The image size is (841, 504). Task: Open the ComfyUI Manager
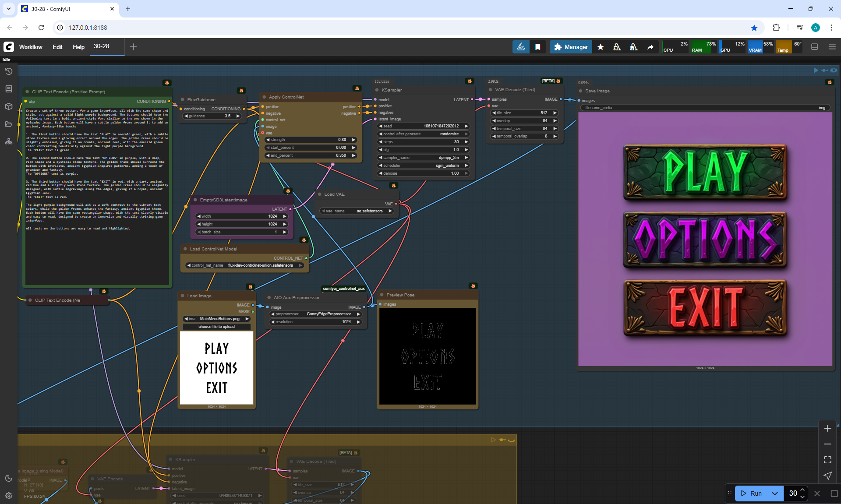point(571,47)
